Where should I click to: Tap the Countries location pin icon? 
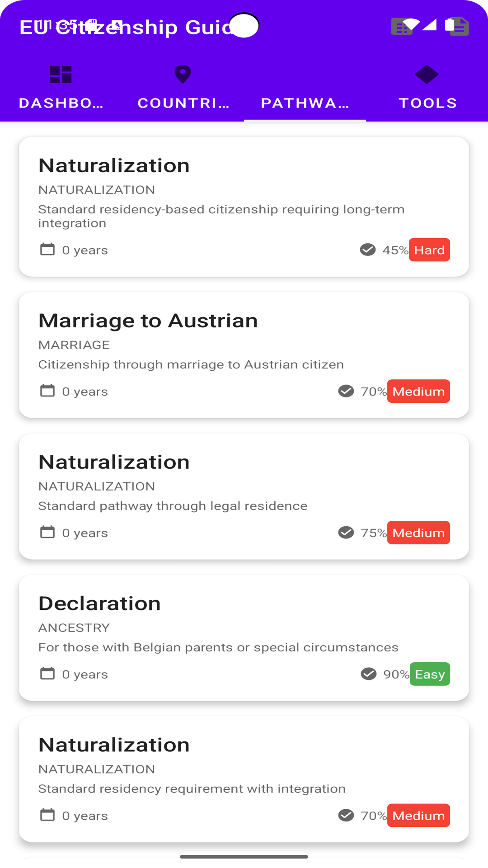(183, 75)
